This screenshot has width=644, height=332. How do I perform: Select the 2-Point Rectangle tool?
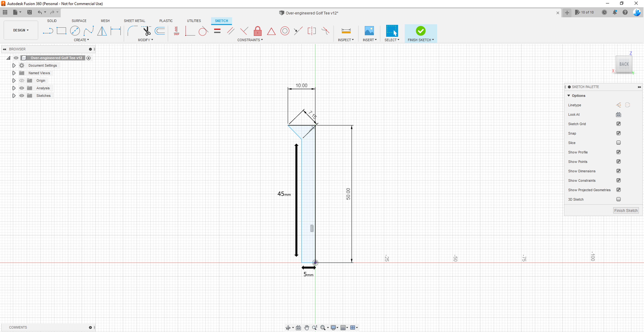coord(61,31)
